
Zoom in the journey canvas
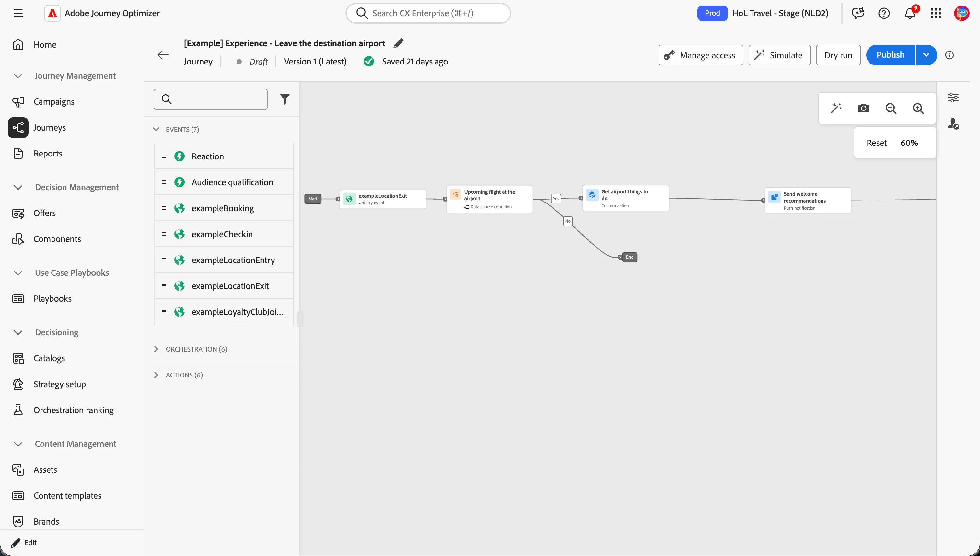coord(918,108)
